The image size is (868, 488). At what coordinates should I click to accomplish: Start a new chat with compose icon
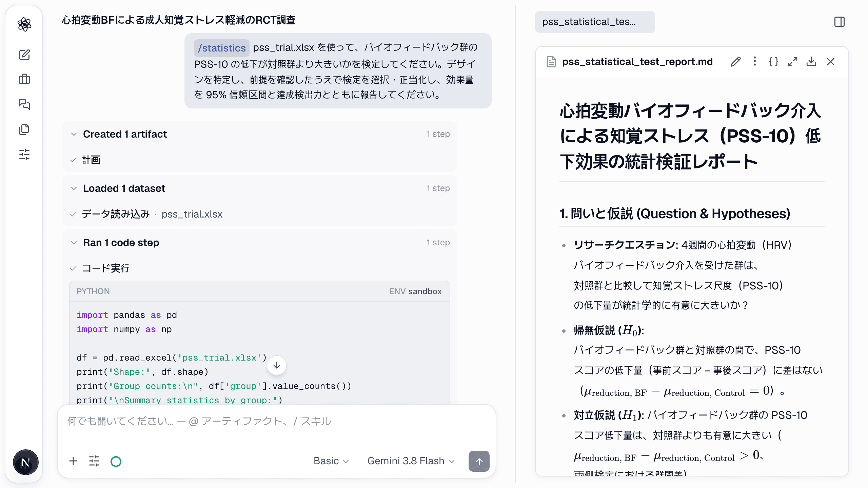tap(24, 55)
